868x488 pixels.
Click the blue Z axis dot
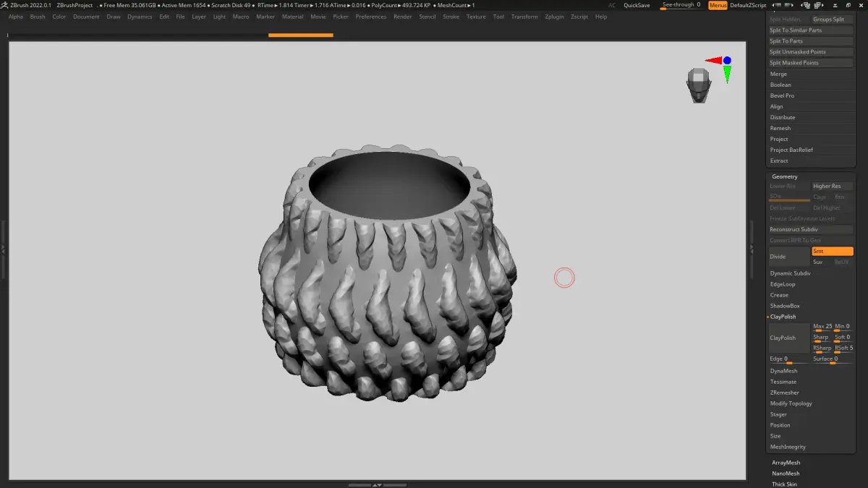click(727, 61)
